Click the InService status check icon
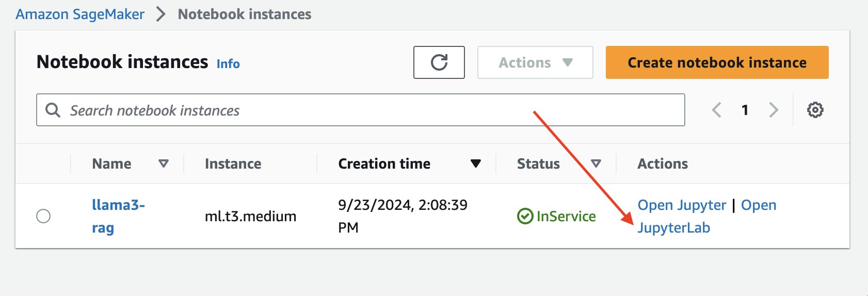 tap(525, 216)
